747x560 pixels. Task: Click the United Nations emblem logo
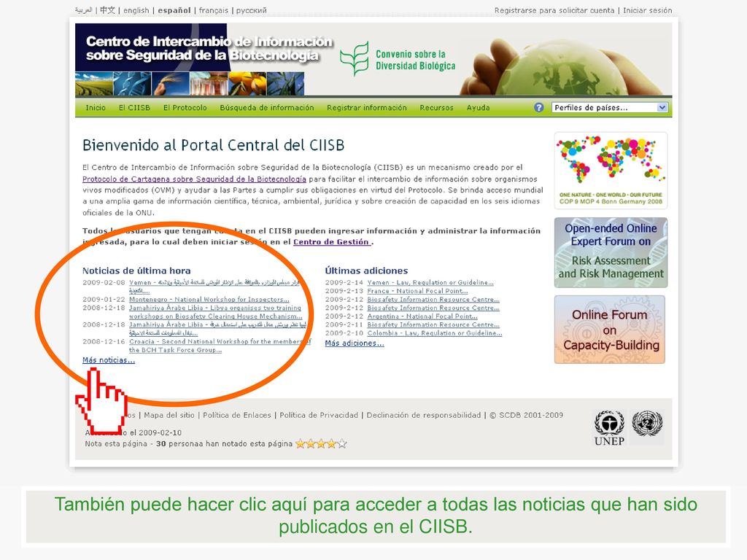[647, 424]
